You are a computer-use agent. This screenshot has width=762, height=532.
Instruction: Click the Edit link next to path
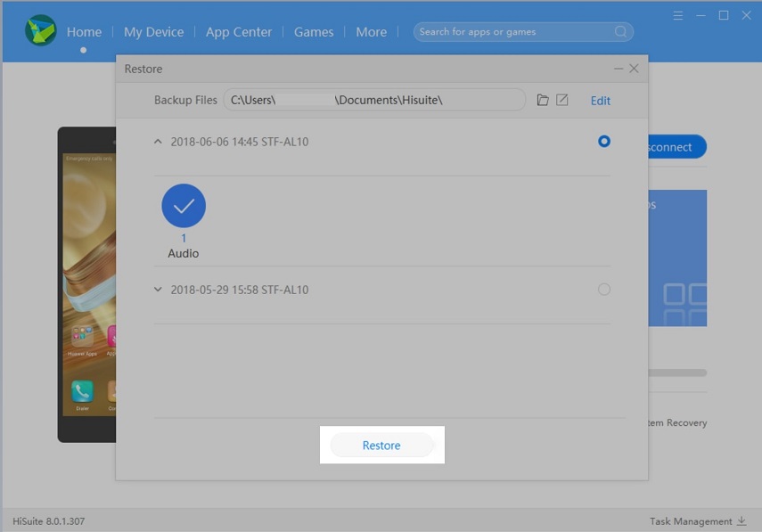[601, 101]
